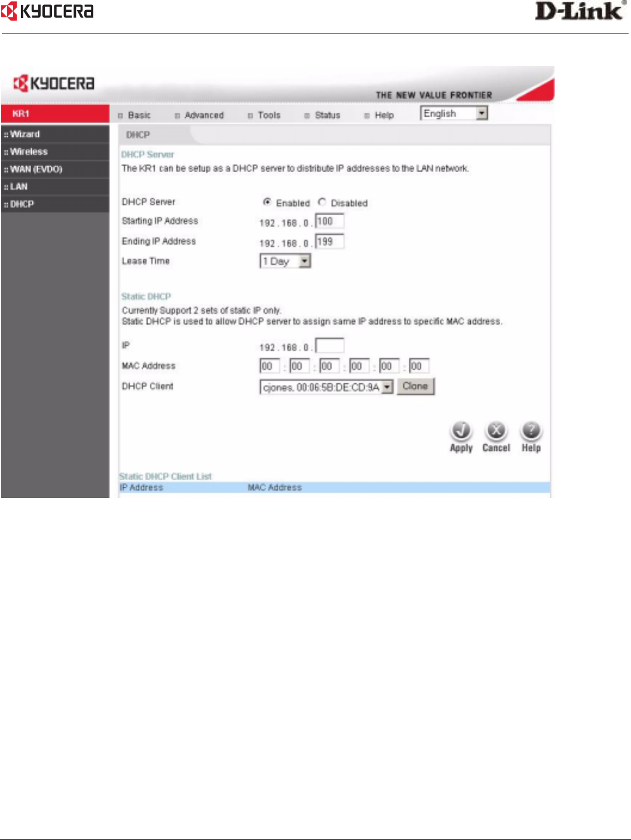Click the fourth MAC Address octet field
The image size is (631, 840).
pyautogui.click(x=359, y=366)
